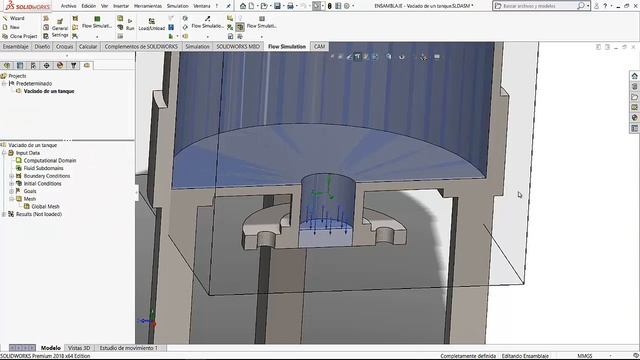Click the PropertyManager tab icon
This screenshot has width=640, height=360.
(20, 65)
